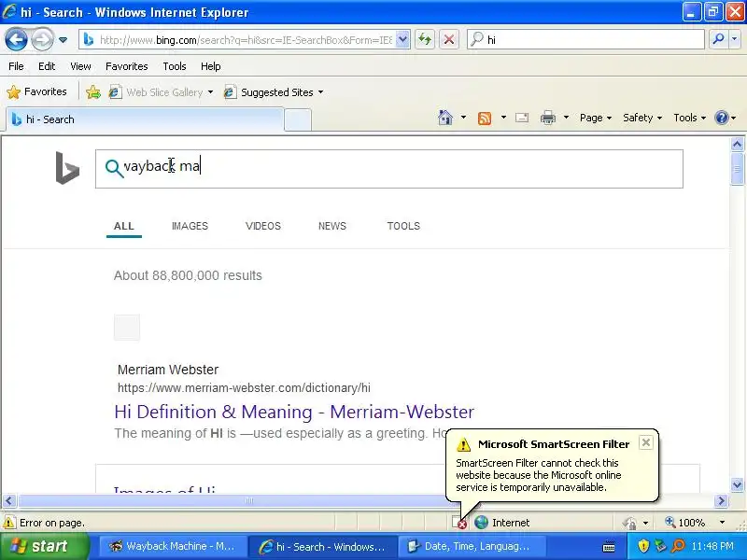Open the Favorites menu

click(x=126, y=66)
